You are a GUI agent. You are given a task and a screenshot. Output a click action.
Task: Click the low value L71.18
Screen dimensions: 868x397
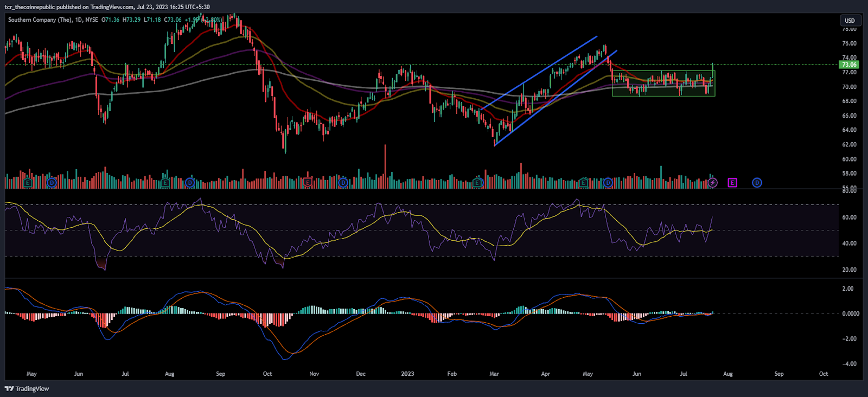(152, 20)
